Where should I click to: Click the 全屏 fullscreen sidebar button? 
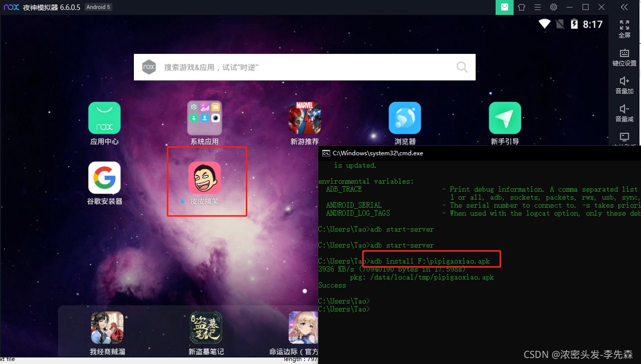point(625,29)
